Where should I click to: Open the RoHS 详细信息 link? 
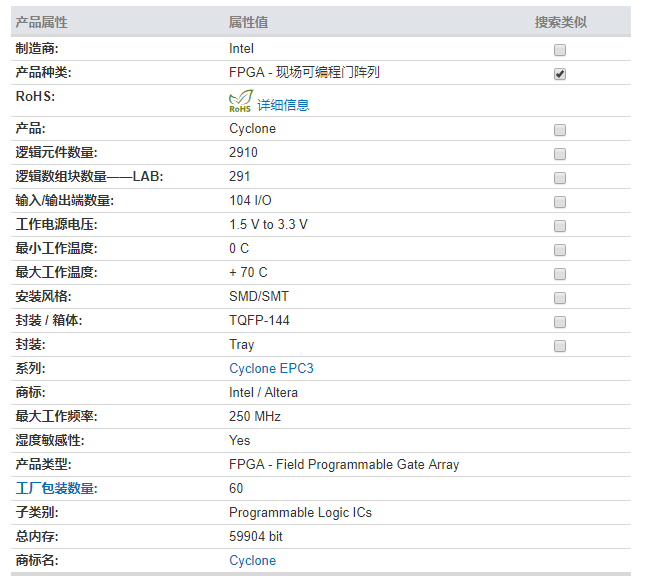[283, 105]
